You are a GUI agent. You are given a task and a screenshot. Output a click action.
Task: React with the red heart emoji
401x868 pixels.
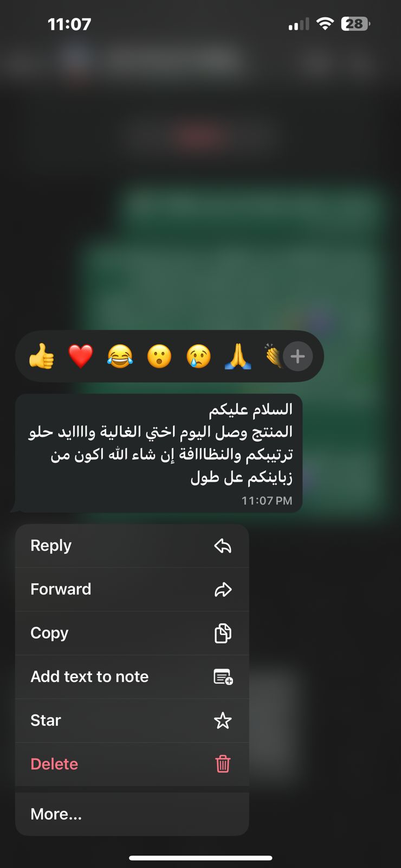point(81,356)
